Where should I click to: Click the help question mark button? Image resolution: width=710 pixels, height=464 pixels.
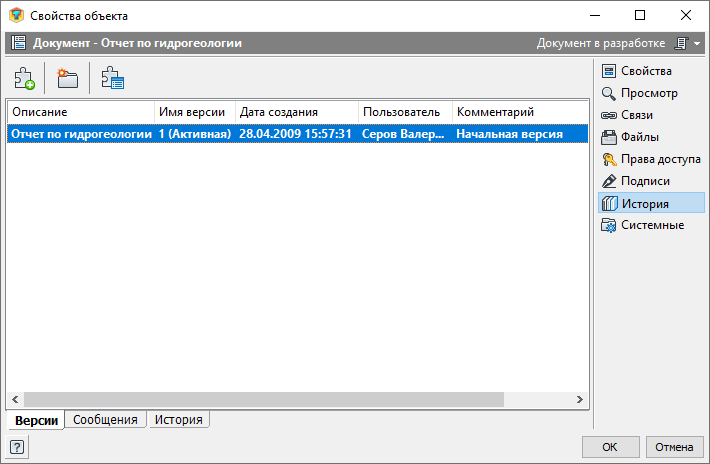point(17,446)
